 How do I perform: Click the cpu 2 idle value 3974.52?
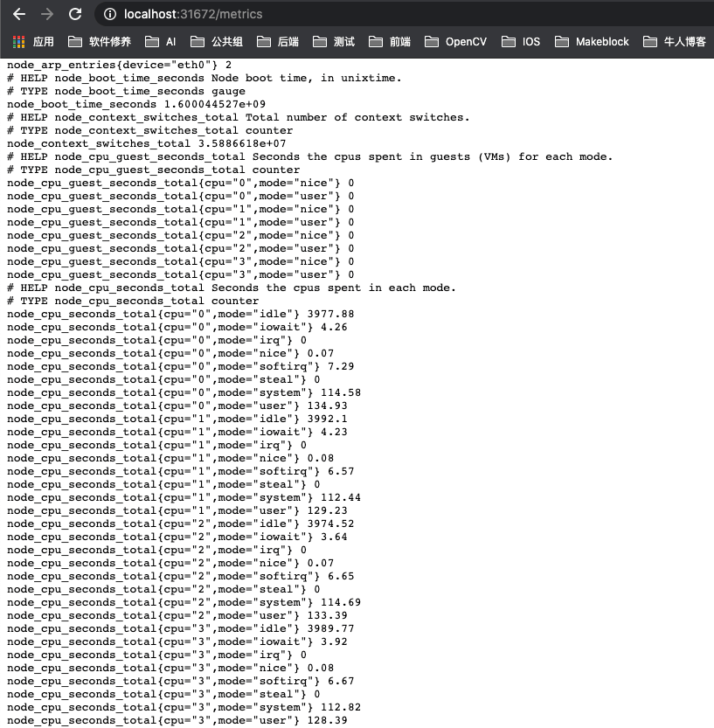pos(330,523)
